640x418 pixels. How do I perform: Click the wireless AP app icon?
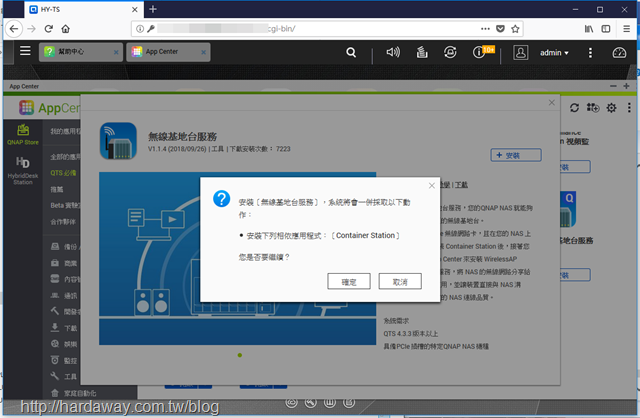[x=118, y=141]
